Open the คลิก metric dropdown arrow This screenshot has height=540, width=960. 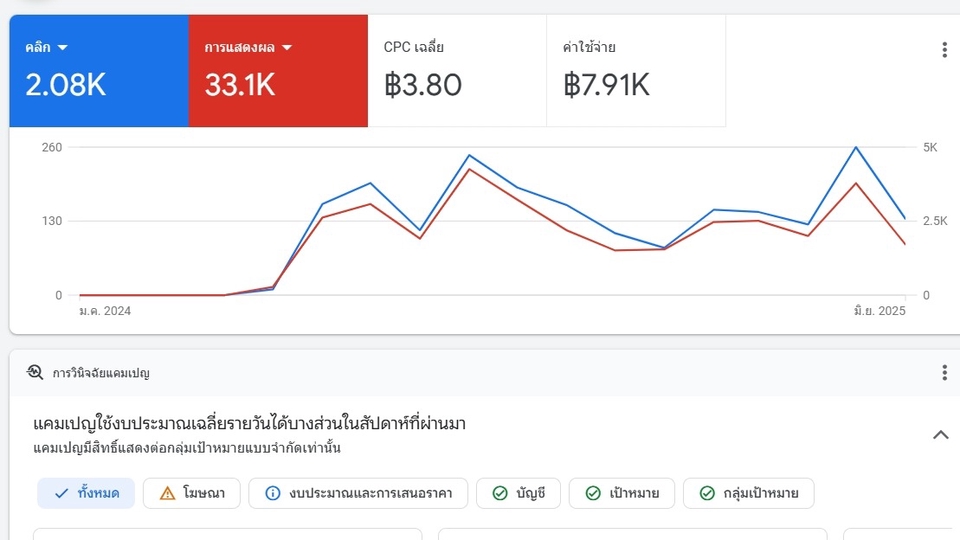[x=63, y=48]
